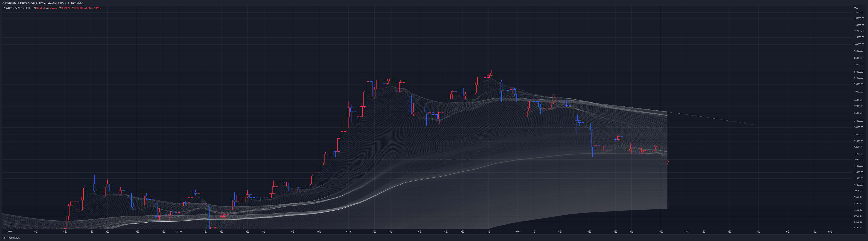
Task: Click the 115000.00 price axis label
Action: click(x=859, y=38)
